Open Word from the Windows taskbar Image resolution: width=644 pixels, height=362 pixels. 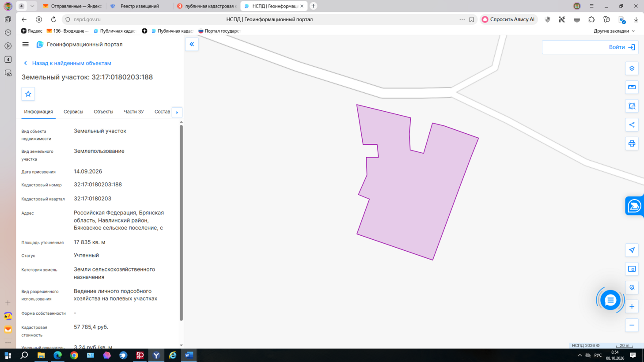point(189,355)
